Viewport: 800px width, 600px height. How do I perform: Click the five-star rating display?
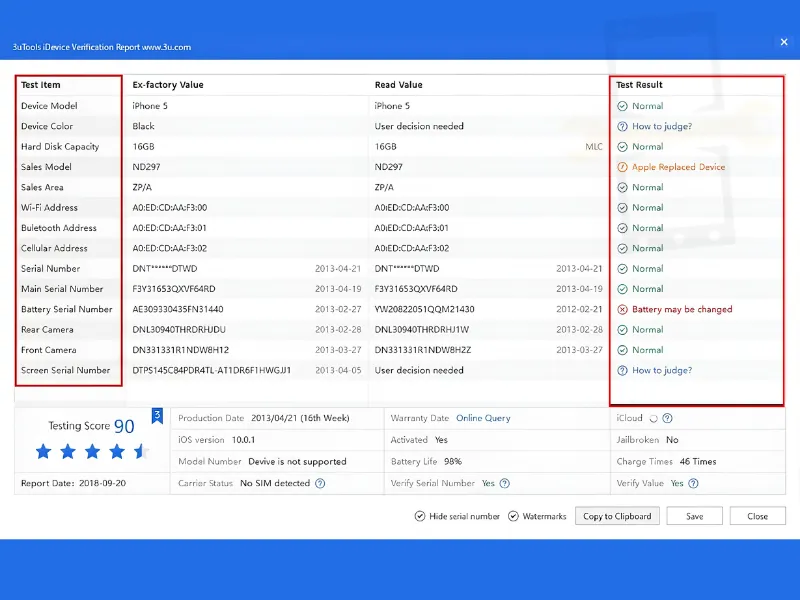click(92, 452)
